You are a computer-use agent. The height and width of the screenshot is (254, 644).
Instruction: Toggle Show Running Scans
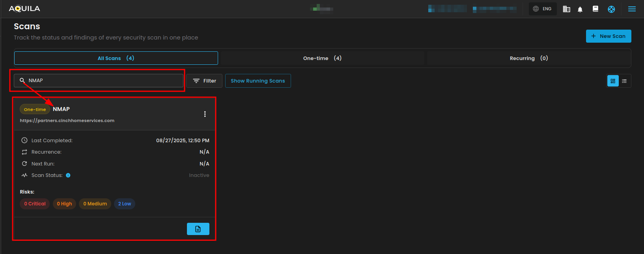(258, 81)
